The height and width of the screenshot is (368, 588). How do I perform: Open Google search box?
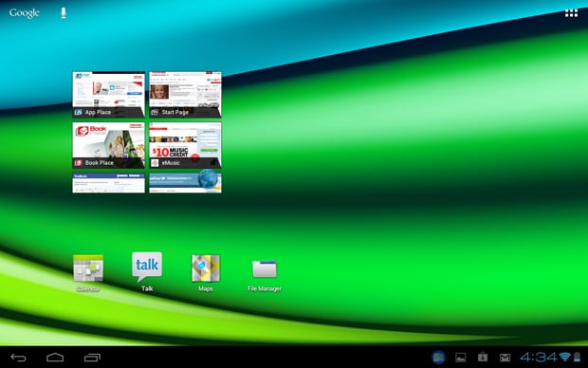[25, 12]
